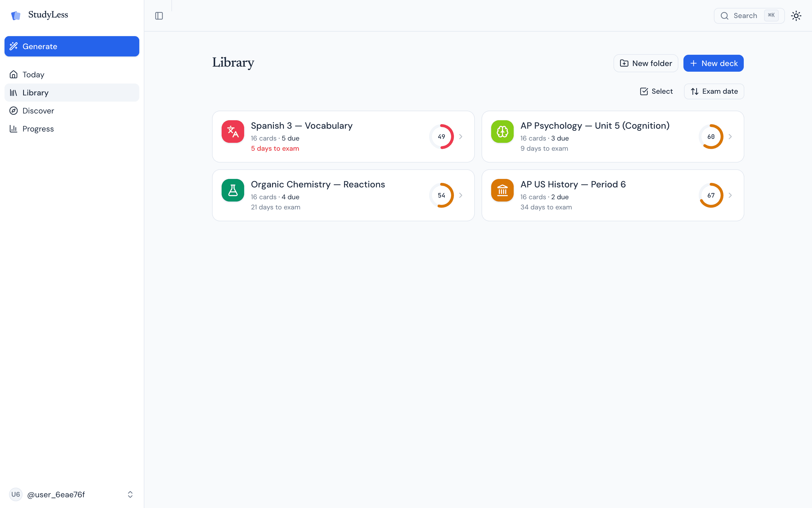Open the Search field
This screenshot has width=812, height=508.
[749, 16]
